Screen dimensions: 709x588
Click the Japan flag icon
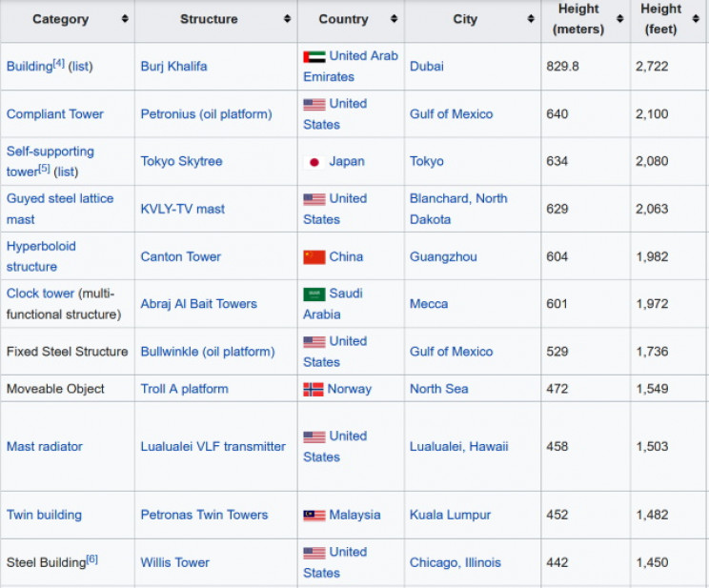pyautogui.click(x=314, y=162)
